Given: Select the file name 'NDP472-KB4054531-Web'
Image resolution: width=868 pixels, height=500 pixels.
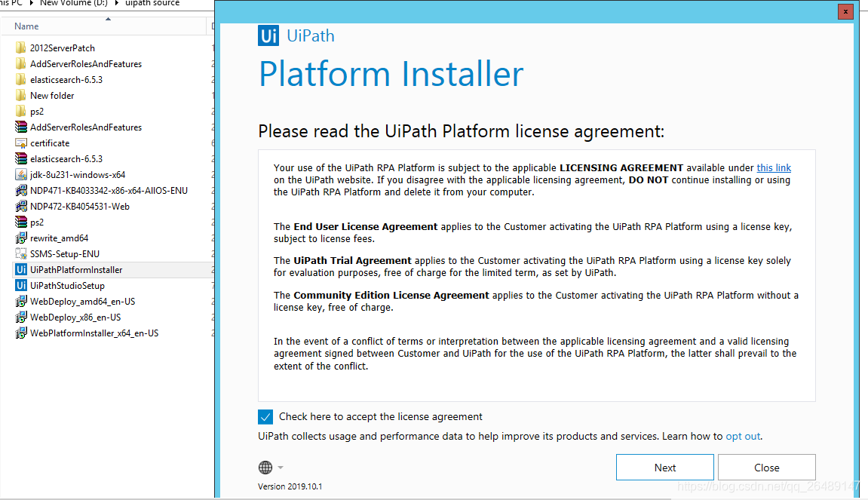Looking at the screenshot, I should (80, 207).
